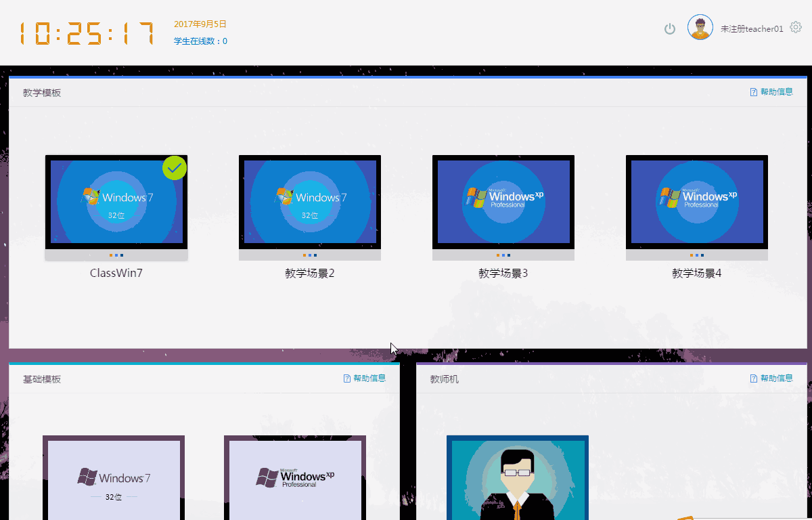
Task: Click the 教学场景4 label
Action: pos(697,274)
